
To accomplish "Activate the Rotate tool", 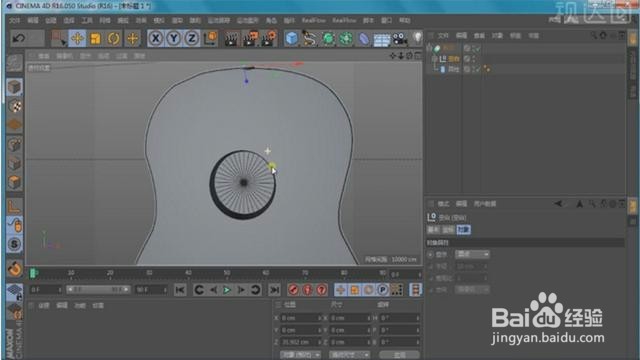I will tap(114, 38).
